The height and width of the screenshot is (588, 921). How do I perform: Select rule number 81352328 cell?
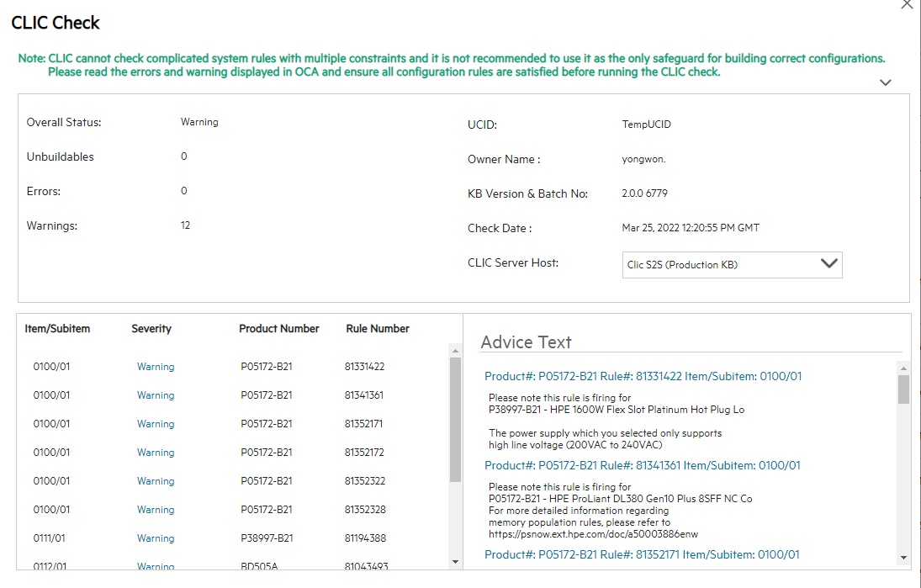tap(365, 510)
